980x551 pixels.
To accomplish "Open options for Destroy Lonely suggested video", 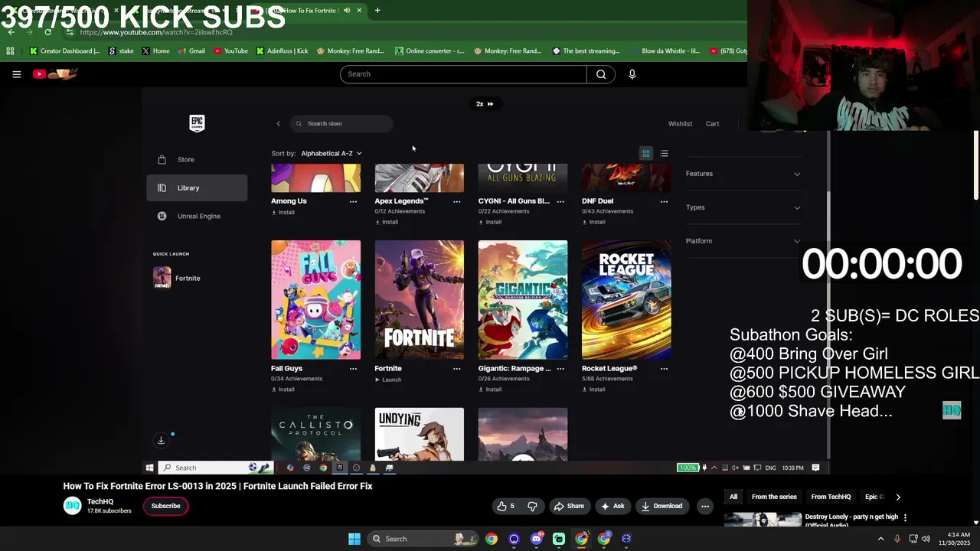I will pyautogui.click(x=905, y=517).
